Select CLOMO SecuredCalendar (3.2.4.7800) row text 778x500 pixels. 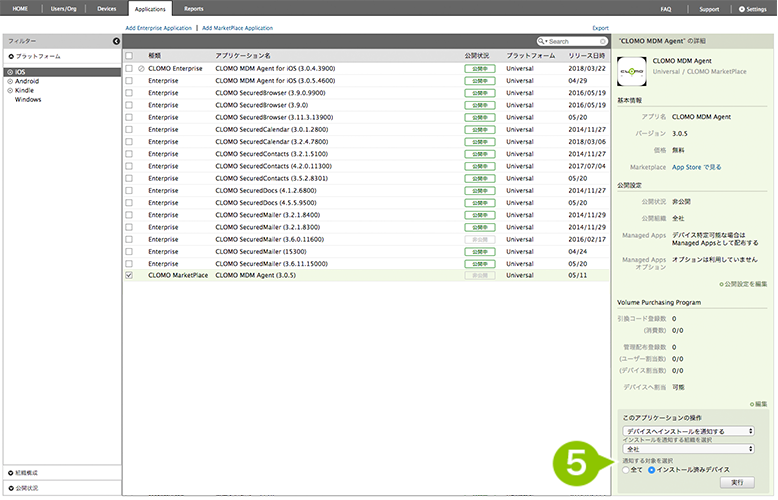click(x=271, y=142)
